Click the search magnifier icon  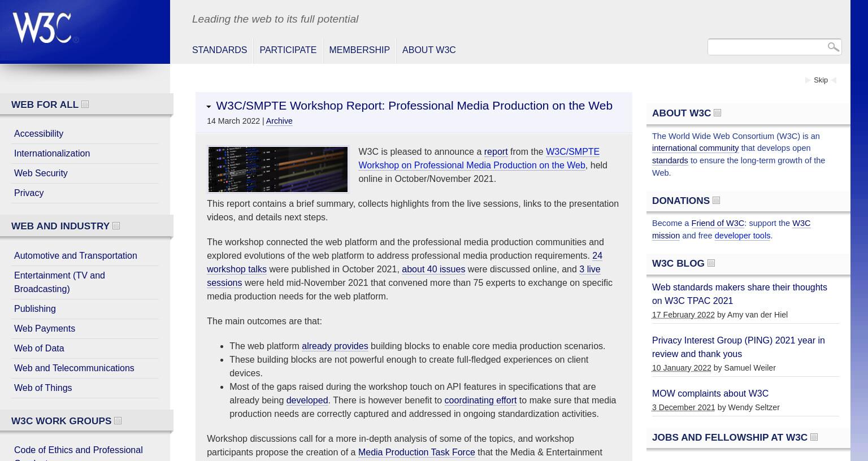(x=833, y=47)
